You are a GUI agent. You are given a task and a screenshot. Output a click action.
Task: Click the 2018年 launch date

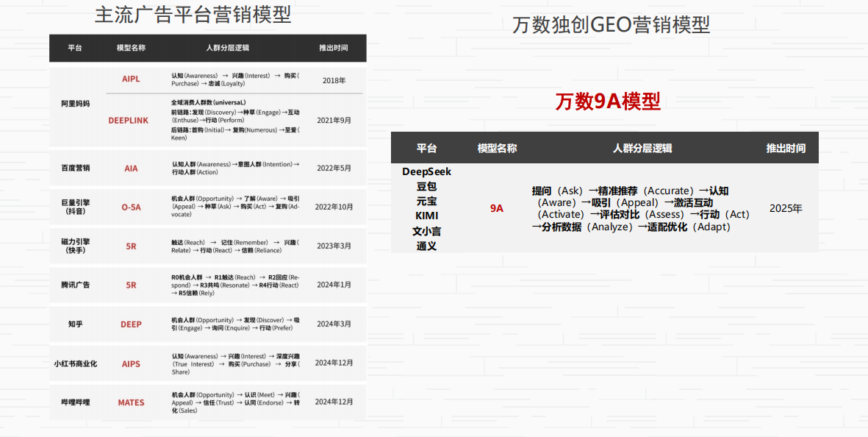click(x=334, y=79)
